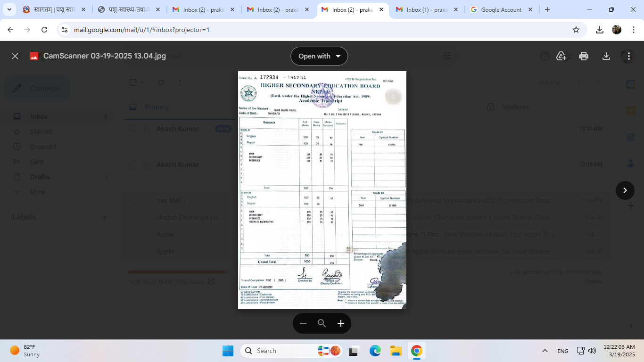Click the file name CamScanner 03-19-2025 13.04.jpg
The width and height of the screenshot is (644, 362).
pos(105,56)
